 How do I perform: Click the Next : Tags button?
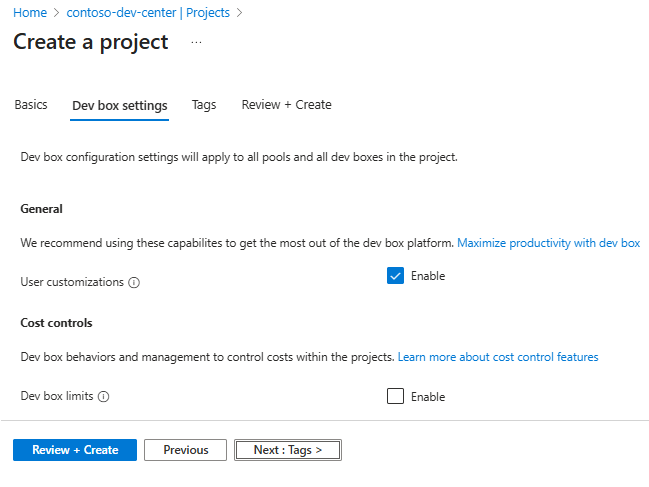coord(288,450)
